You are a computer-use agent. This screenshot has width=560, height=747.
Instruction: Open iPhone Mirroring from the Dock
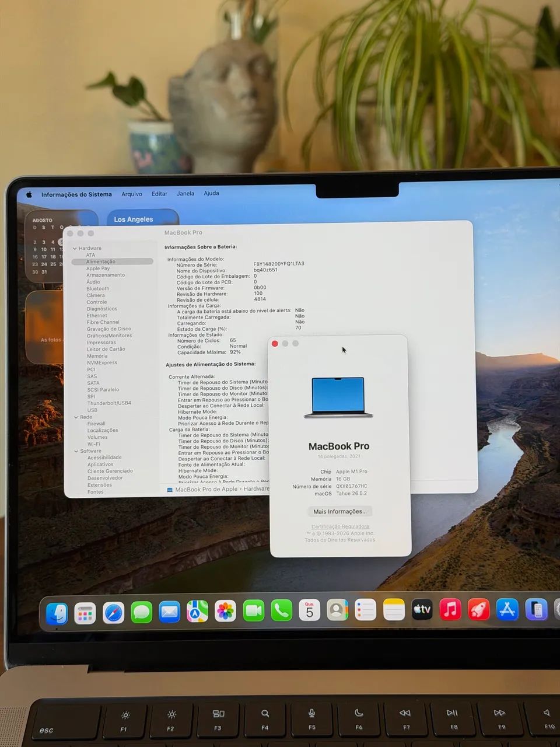coord(536,609)
